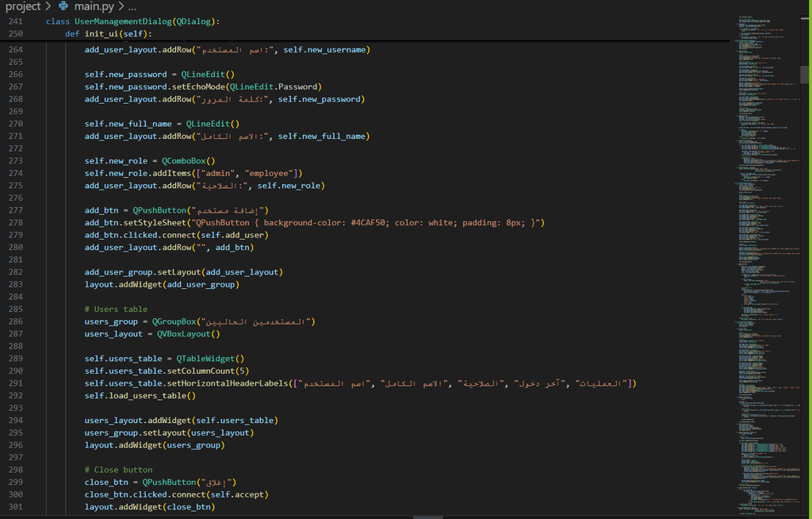
Task: Click the minimap code overview
Action: click(x=767, y=264)
